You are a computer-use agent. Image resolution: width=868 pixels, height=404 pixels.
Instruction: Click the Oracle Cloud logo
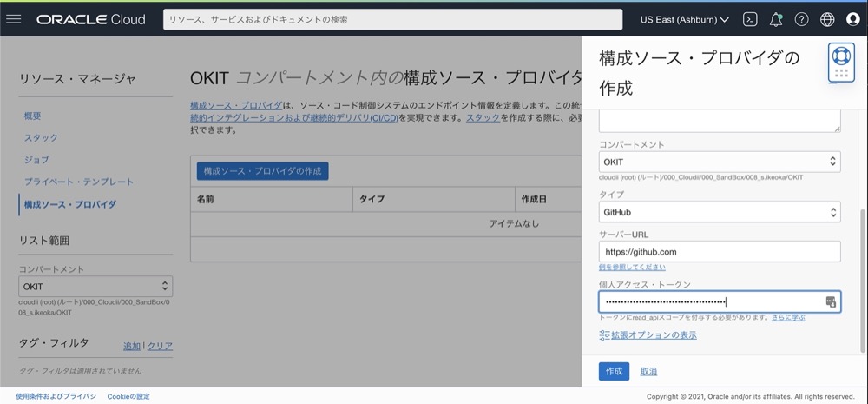tap(91, 19)
